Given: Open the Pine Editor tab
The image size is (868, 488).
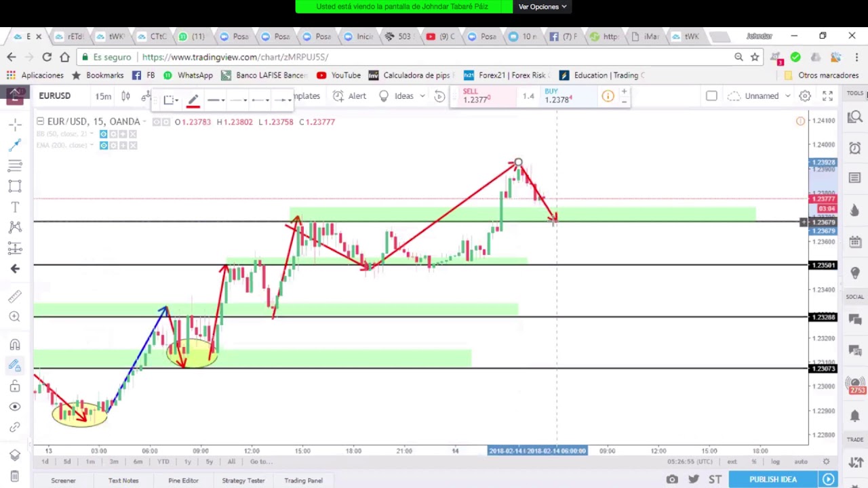Looking at the screenshot, I should [x=183, y=481].
